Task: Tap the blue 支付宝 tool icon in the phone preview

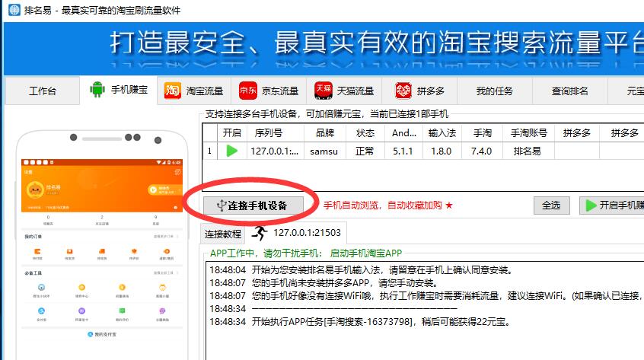Action: 41,311
